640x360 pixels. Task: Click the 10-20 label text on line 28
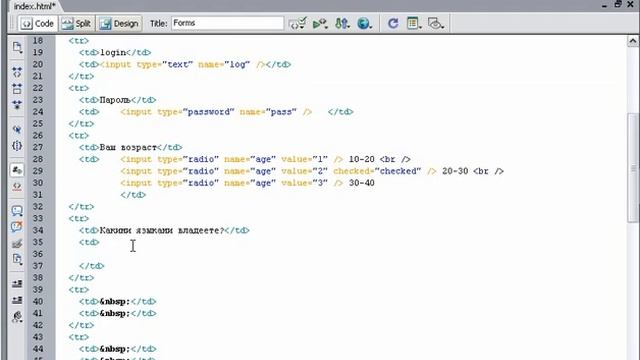(362, 159)
